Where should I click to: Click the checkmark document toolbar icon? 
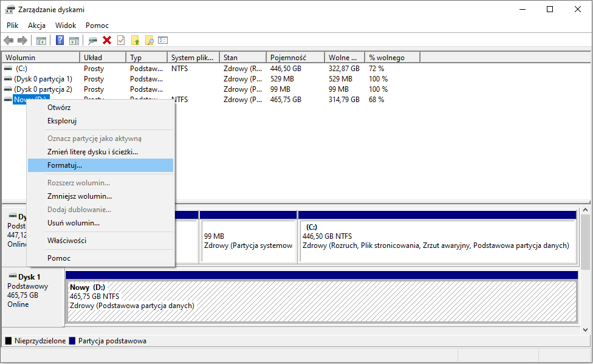[x=121, y=40]
